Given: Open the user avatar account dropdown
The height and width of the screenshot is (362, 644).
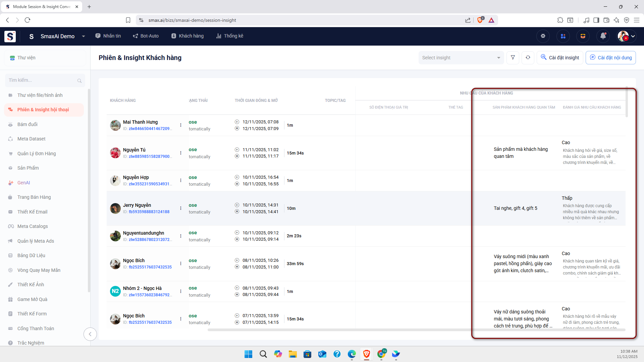Looking at the screenshot, I should 627,36.
